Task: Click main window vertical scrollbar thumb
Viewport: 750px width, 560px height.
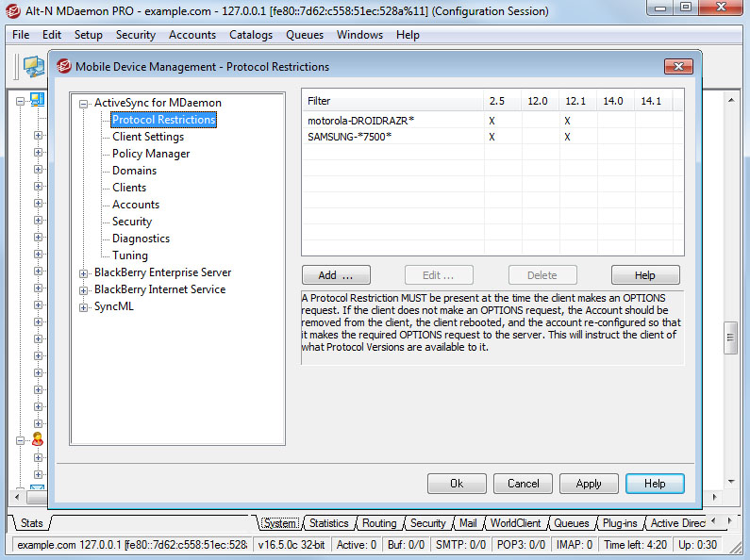Action: [x=730, y=338]
